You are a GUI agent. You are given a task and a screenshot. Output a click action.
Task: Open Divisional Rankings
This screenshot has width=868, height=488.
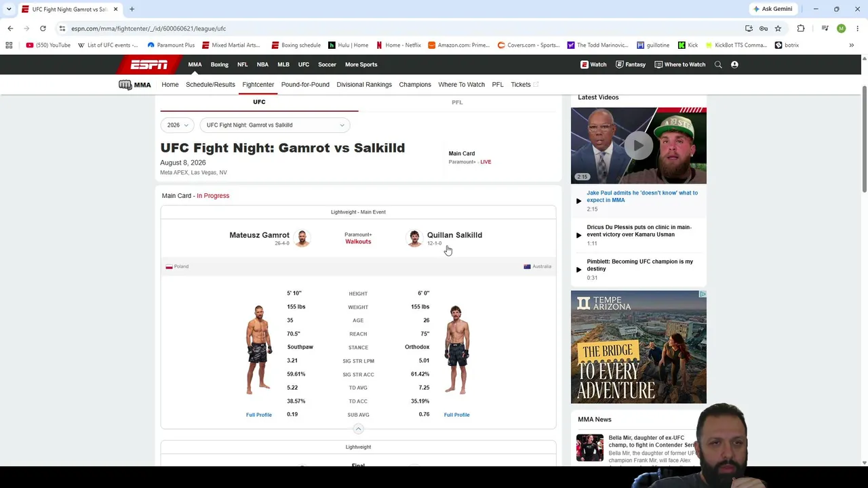(x=364, y=85)
